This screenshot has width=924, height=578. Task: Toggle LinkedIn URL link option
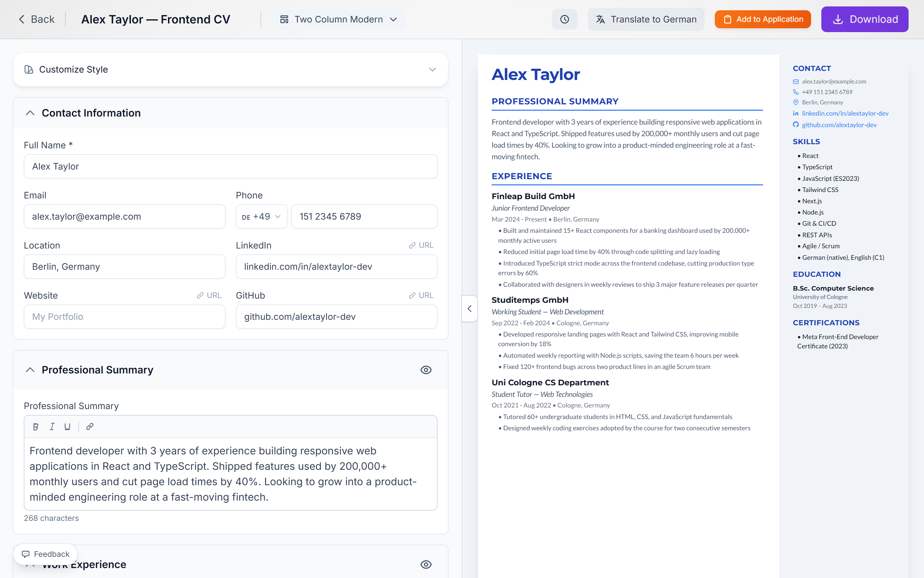(421, 245)
